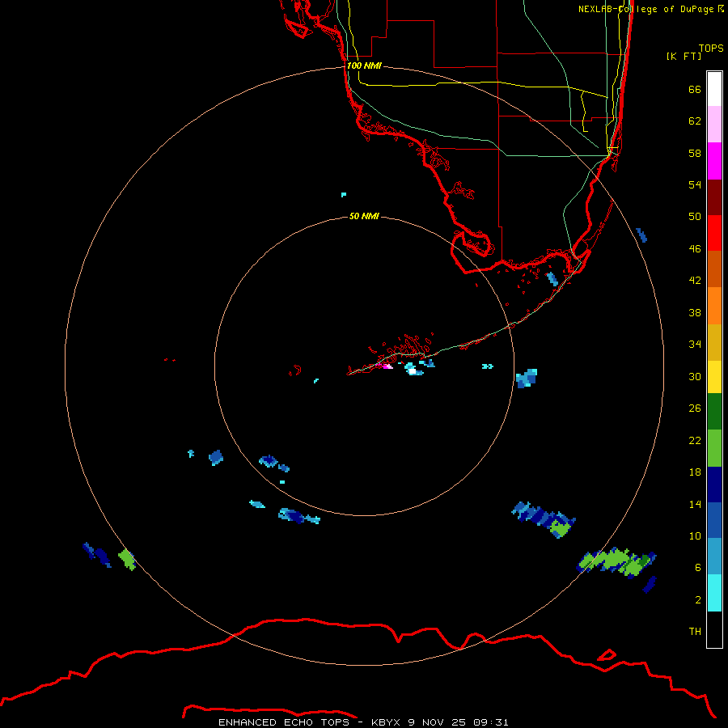Image resolution: width=728 pixels, height=728 pixels.
Task: Click the small closed red outline near map bottom-right
Action: [x=607, y=655]
